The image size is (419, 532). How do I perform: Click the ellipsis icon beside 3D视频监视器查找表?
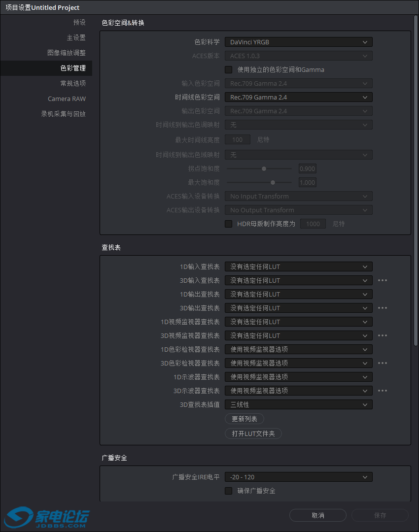click(x=383, y=335)
